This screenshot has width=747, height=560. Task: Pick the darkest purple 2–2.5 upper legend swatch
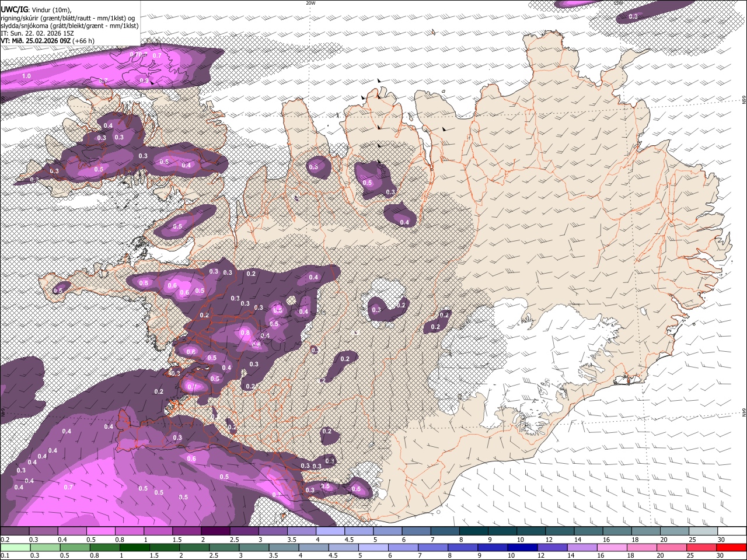[x=215, y=531]
